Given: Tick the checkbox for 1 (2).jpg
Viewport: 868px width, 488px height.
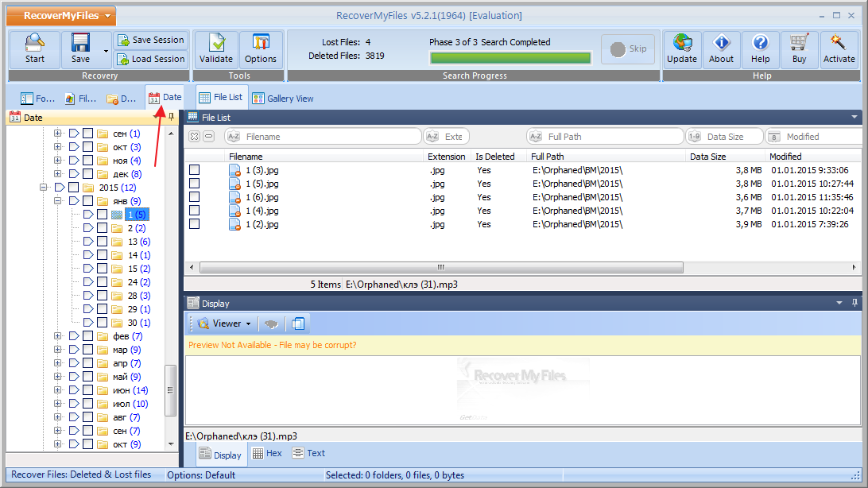Looking at the screenshot, I should coord(194,224).
